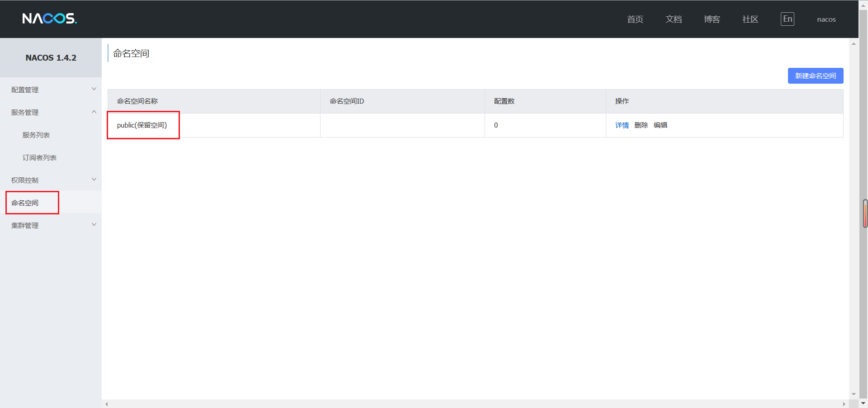The image size is (868, 408).
Task: Collapse the 服务管理 menu chevron
Action: point(94,112)
